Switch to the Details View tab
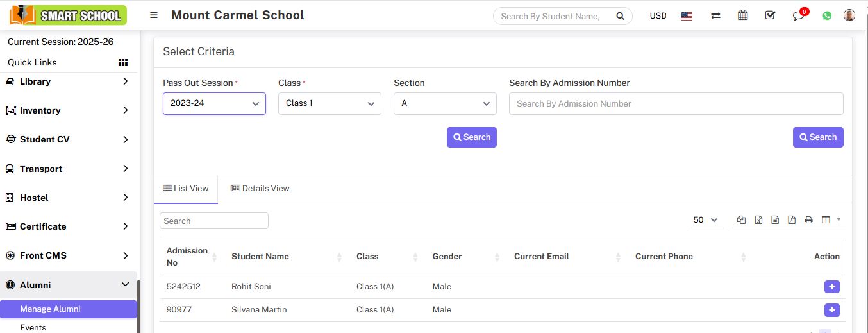This screenshot has height=333, width=868. (x=260, y=189)
